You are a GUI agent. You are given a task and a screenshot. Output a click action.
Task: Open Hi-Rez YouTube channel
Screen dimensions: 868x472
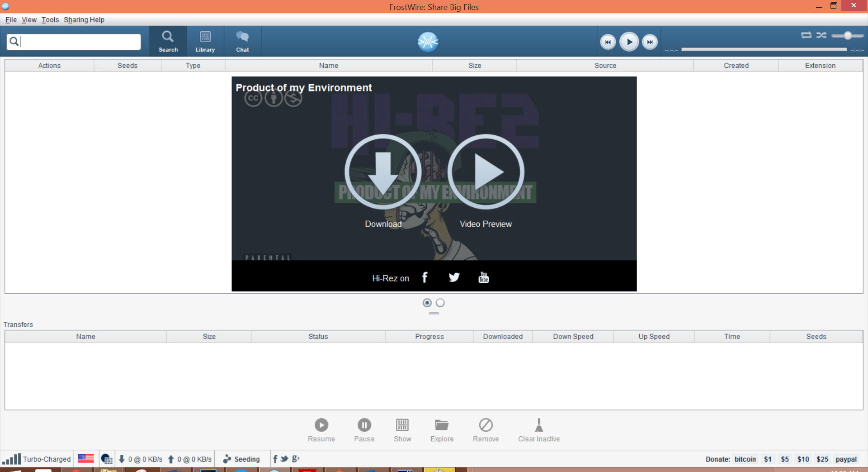[483, 277]
